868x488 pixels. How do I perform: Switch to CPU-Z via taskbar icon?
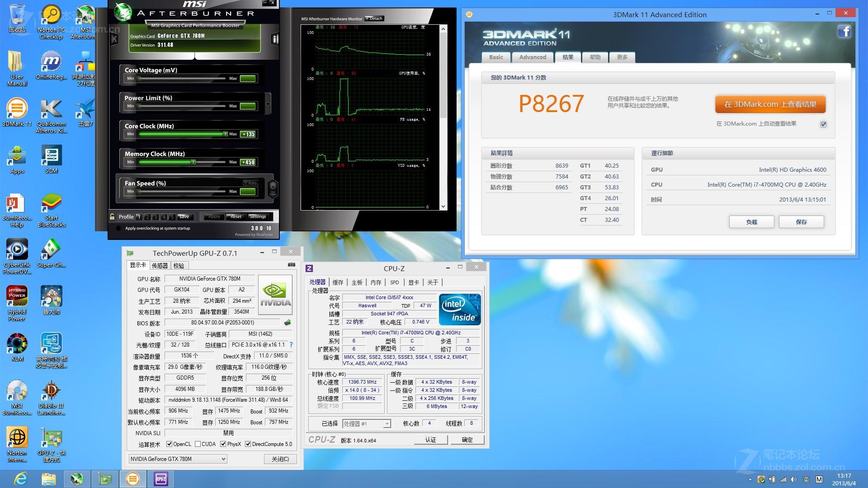coord(161,479)
